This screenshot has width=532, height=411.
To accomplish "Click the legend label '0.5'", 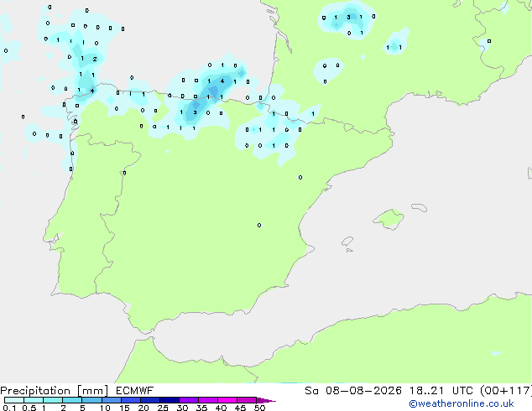I will coord(29,408).
